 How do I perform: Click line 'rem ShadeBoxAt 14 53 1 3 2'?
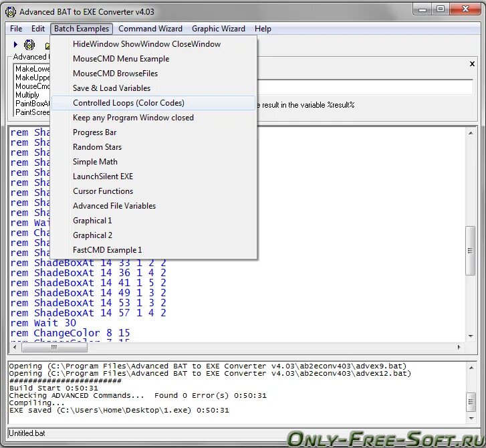pos(88,303)
